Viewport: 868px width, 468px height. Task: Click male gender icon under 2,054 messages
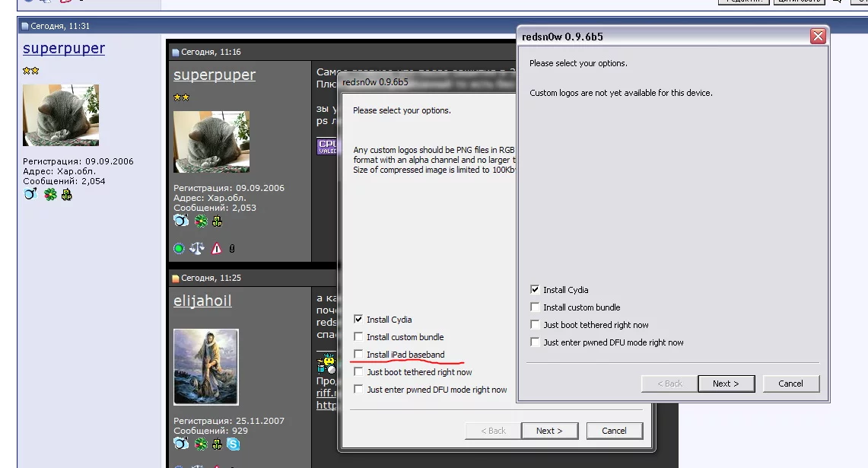(x=30, y=194)
